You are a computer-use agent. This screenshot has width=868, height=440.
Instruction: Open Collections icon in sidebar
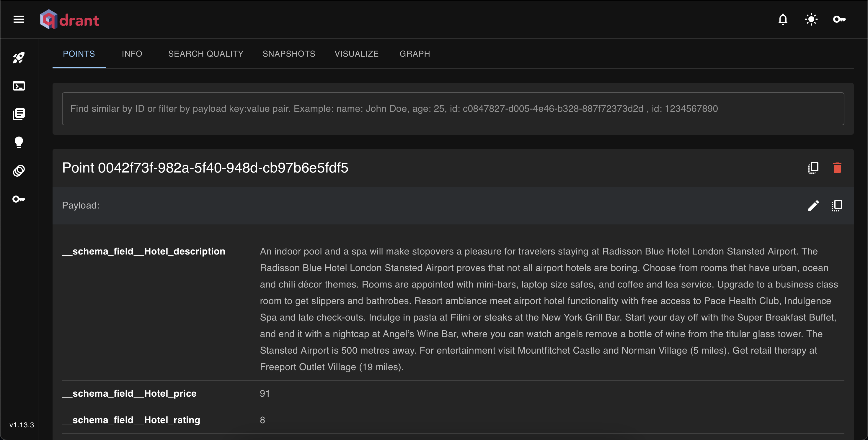tap(19, 114)
